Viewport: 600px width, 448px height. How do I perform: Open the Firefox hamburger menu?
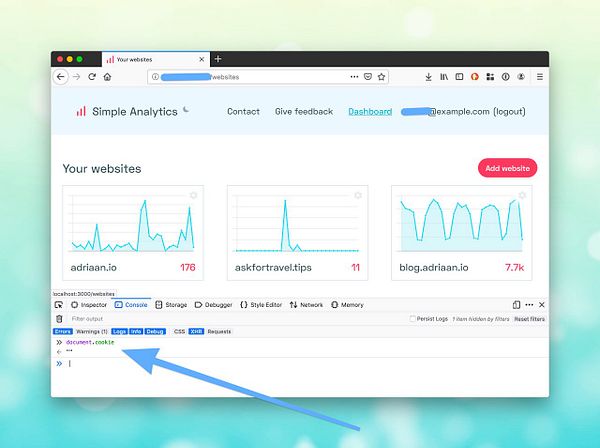coord(540,77)
